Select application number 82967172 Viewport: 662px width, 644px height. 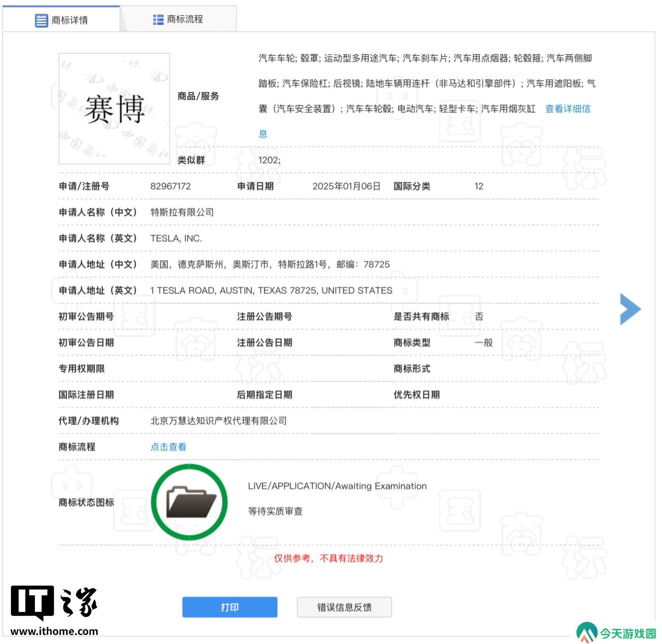click(x=171, y=186)
